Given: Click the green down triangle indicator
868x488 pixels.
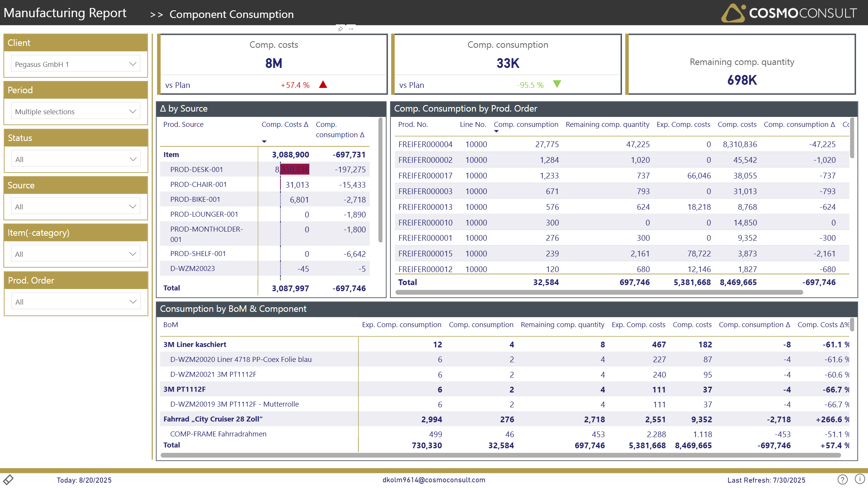Looking at the screenshot, I should click(557, 84).
